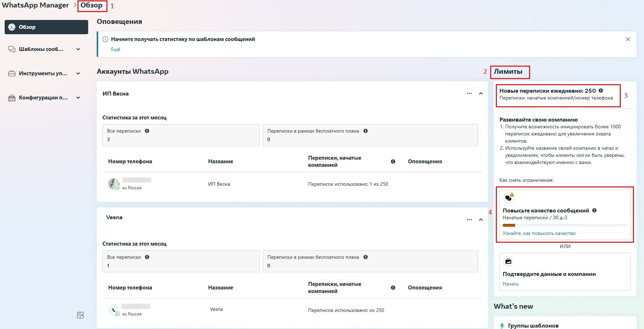Collapse the sidebar with the panel icon
This screenshot has height=329, width=644.
80,315
